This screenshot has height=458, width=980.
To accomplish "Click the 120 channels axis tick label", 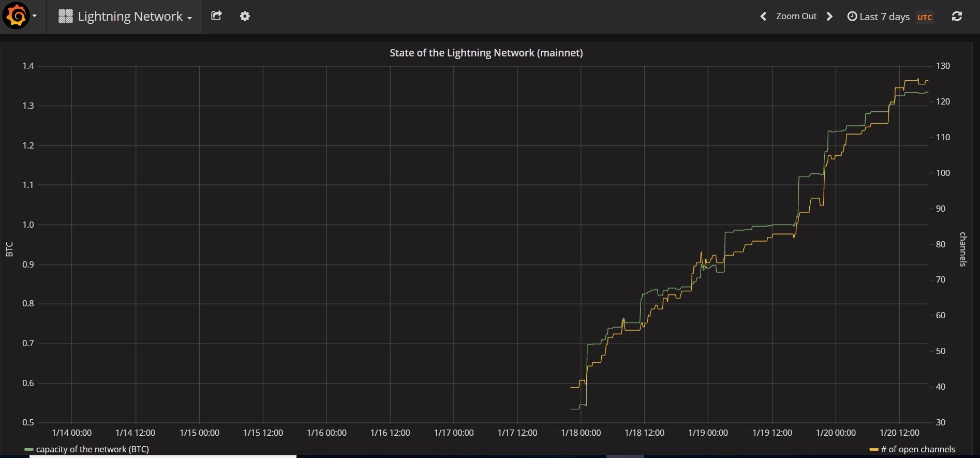I will click(x=943, y=101).
